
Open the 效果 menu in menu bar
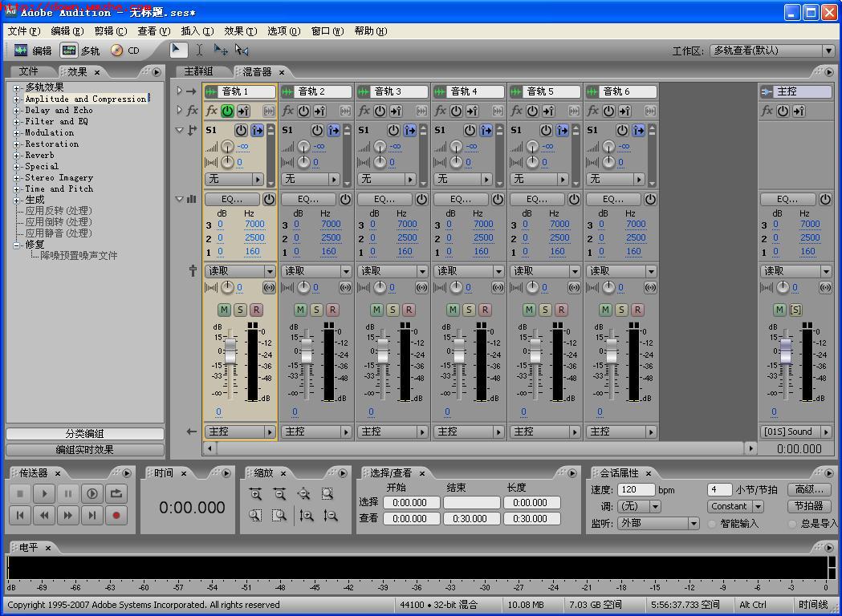point(241,31)
